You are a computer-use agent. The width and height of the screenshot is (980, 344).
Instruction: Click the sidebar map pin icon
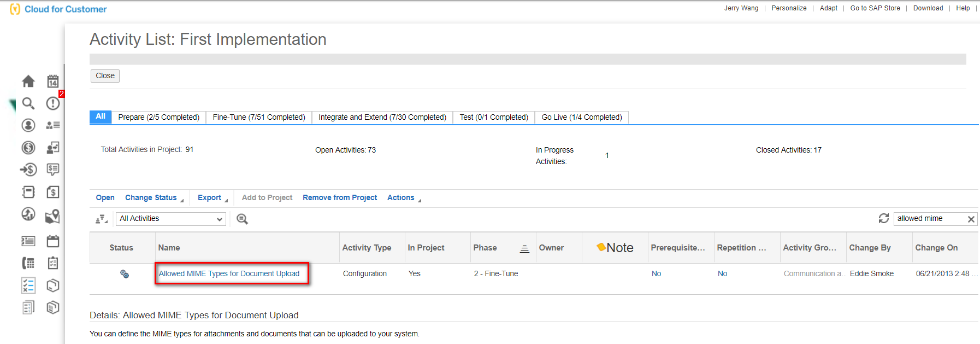tap(52, 216)
